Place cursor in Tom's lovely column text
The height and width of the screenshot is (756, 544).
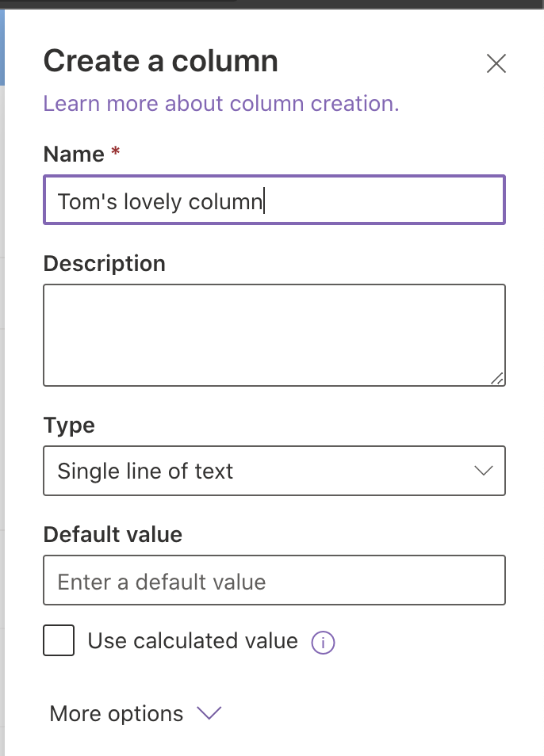click(x=160, y=201)
